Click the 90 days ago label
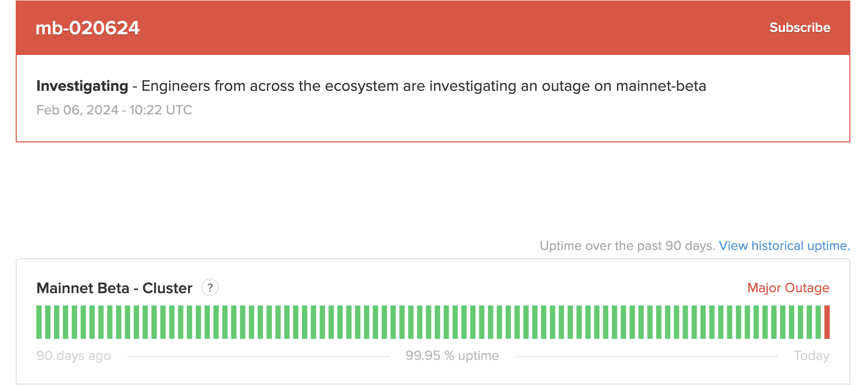 click(74, 356)
